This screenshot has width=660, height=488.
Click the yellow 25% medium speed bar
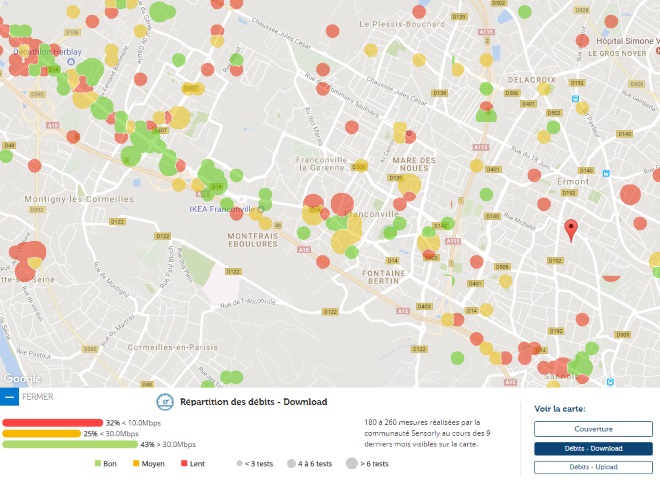pyautogui.click(x=42, y=433)
